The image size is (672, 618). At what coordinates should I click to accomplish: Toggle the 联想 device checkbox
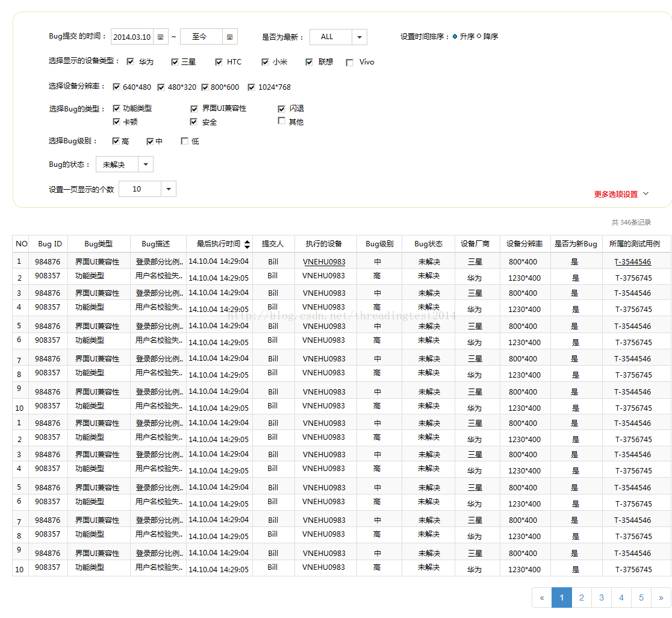tap(309, 61)
